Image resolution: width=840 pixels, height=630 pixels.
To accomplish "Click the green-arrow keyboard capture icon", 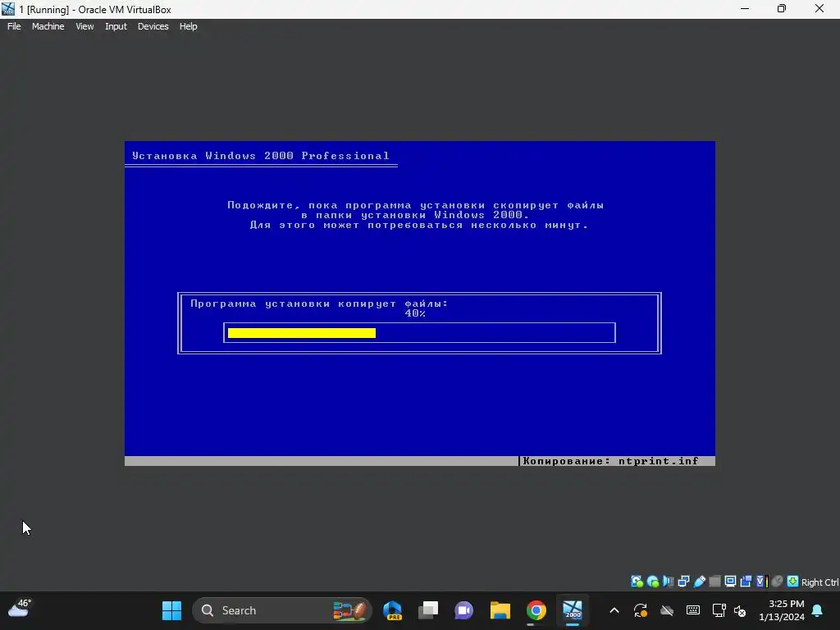I will [793, 582].
